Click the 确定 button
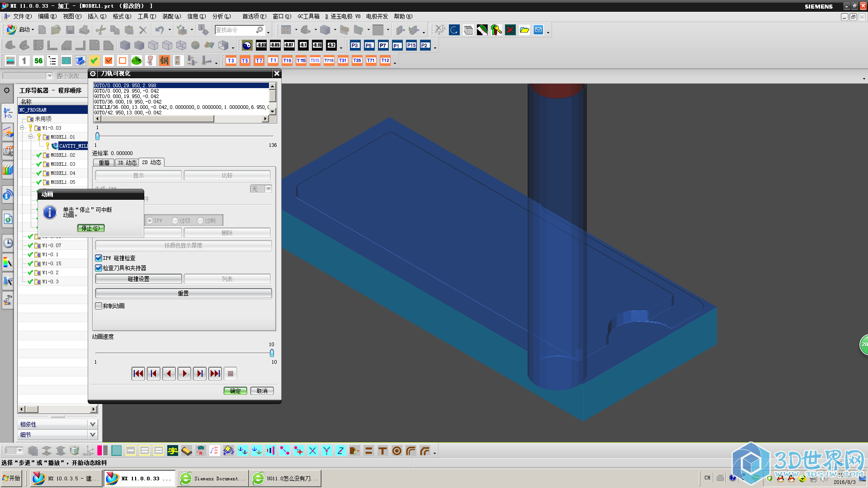 click(x=235, y=391)
